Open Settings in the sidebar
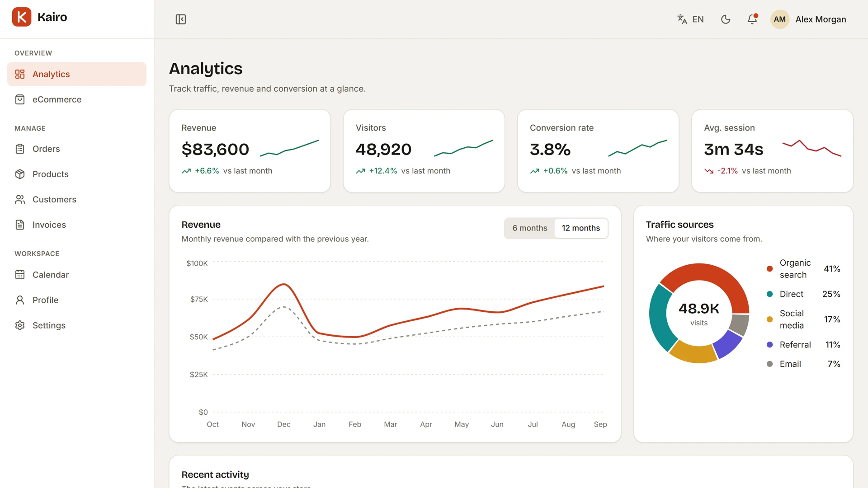Screen dimensions: 868x488 click(77, 325)
